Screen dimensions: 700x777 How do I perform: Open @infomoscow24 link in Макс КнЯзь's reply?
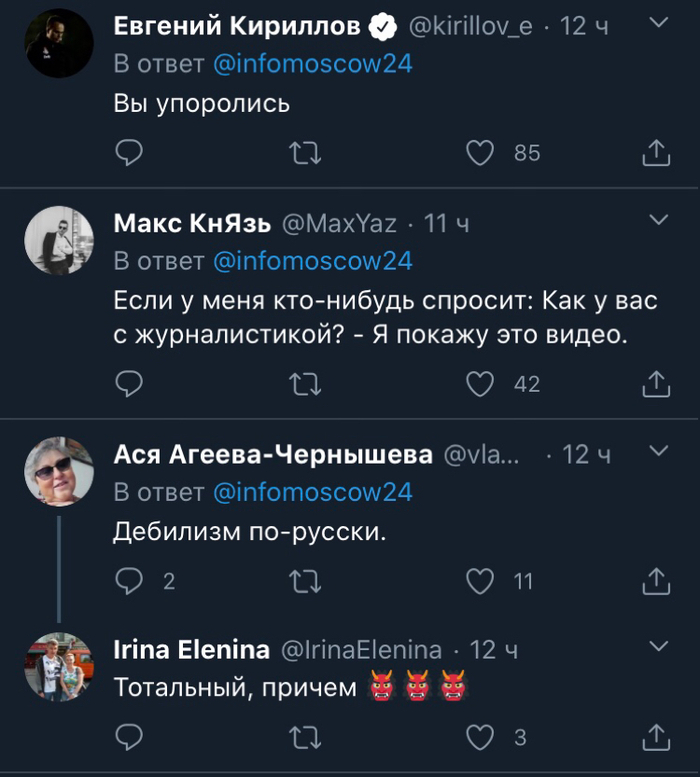point(312,261)
